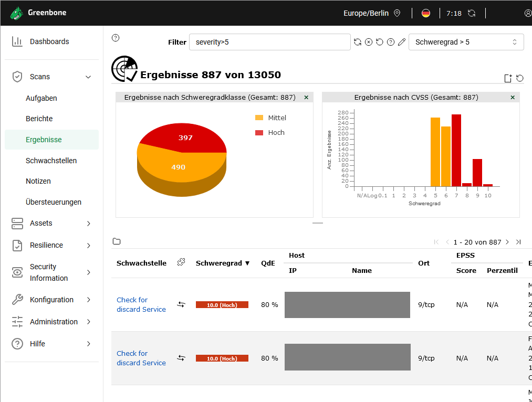Open the Schweregrad > 5 filter dropdown
532x402 pixels.
click(466, 42)
